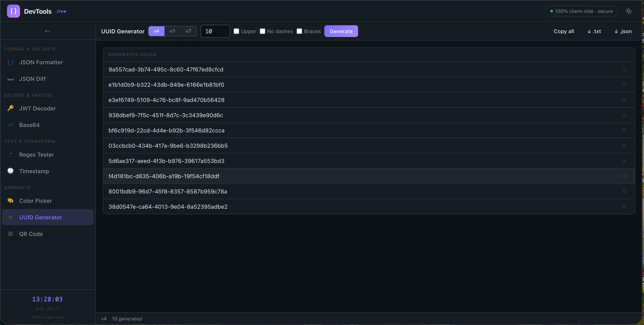
Task: Click the Regex Tester asterisk icon
Action: [10, 154]
